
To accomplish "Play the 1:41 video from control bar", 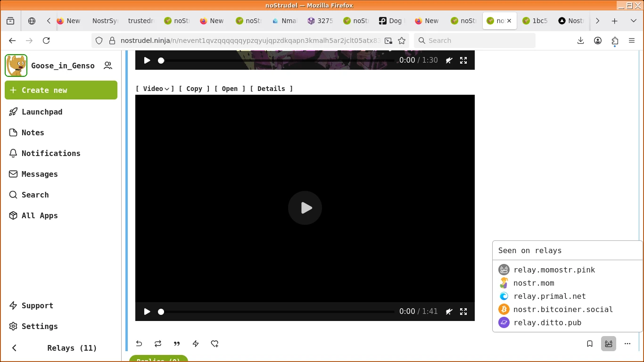I will (x=147, y=312).
